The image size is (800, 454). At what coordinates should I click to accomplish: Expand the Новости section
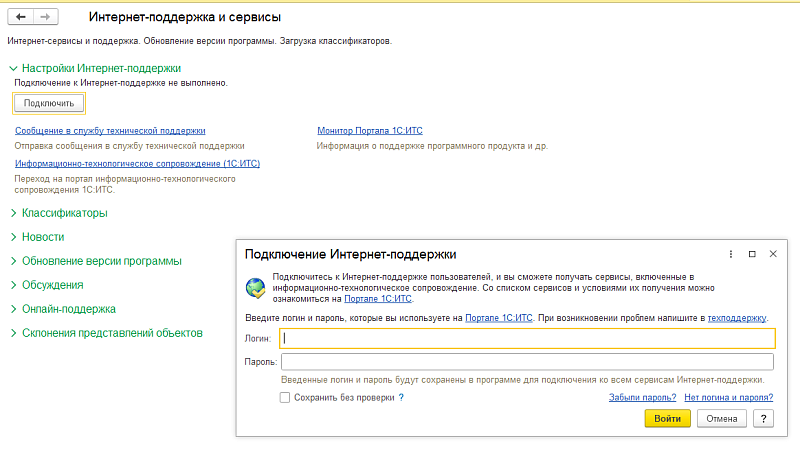point(14,237)
